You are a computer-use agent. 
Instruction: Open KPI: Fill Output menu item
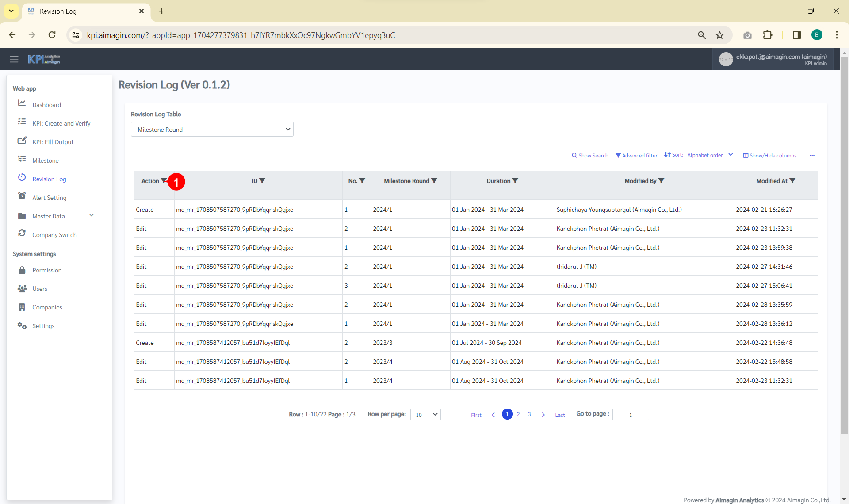point(53,142)
